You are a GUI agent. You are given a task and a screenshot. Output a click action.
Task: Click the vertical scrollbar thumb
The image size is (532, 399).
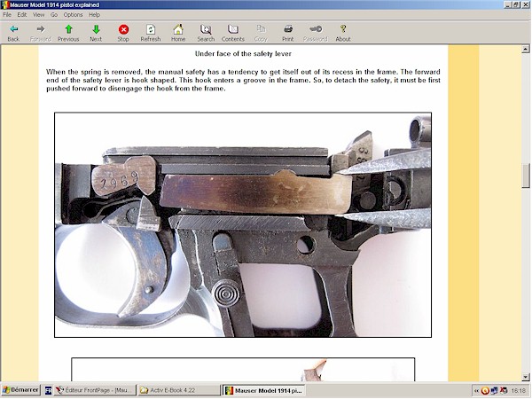click(x=526, y=176)
